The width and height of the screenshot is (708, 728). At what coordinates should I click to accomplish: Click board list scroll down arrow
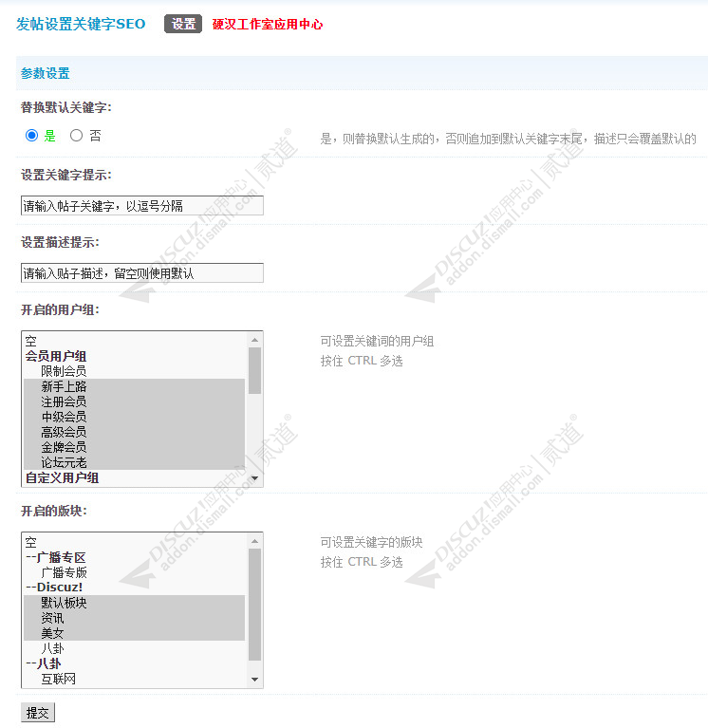(254, 680)
